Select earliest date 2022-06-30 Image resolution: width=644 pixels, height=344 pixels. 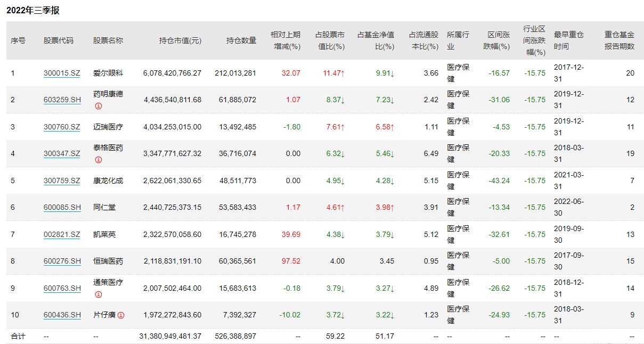pyautogui.click(x=569, y=208)
